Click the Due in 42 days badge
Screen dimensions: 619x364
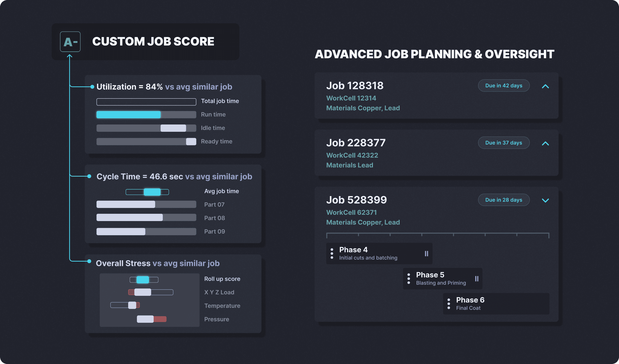pyautogui.click(x=503, y=85)
